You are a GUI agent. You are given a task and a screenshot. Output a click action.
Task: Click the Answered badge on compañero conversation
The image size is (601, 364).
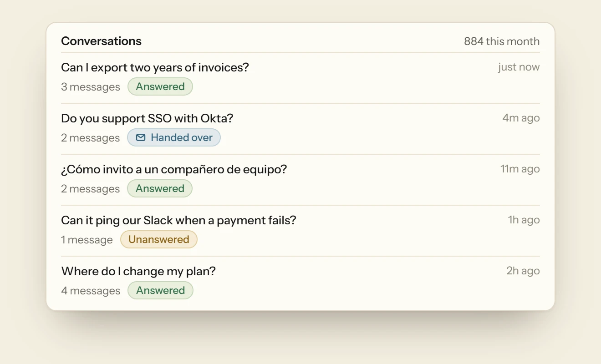coord(160,188)
